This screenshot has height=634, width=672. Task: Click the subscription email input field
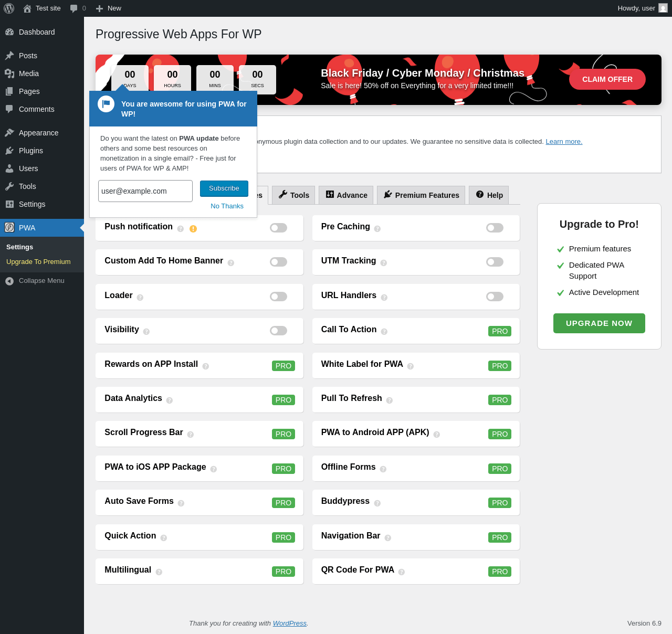145,191
